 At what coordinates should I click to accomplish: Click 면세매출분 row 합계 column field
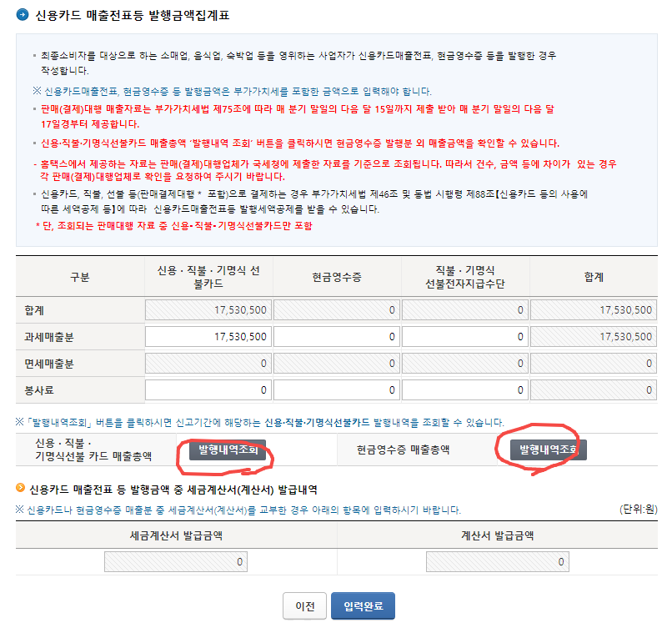coord(594,364)
